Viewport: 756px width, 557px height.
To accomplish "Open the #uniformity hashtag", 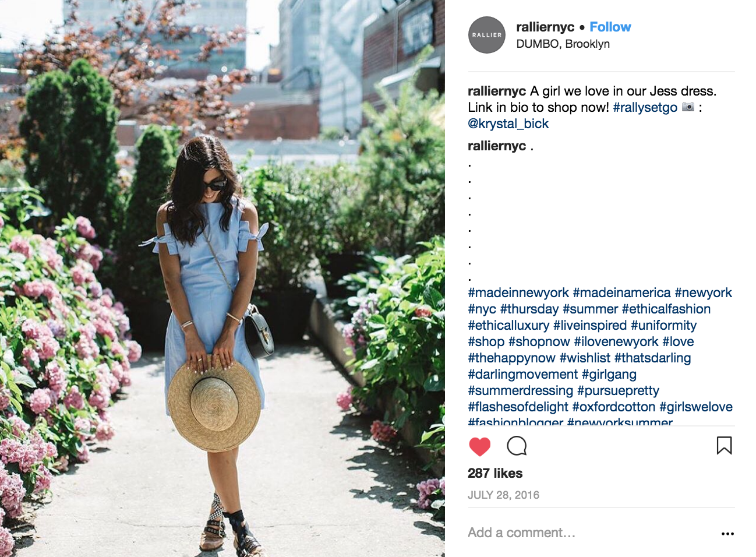I will (663, 325).
